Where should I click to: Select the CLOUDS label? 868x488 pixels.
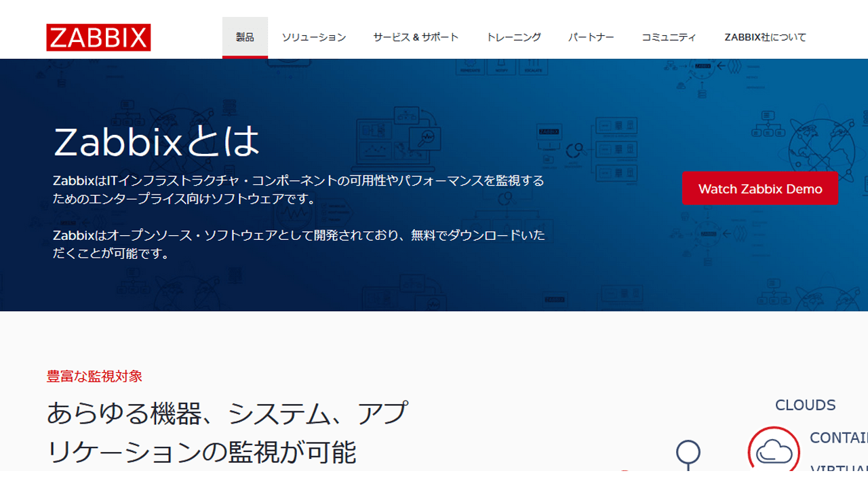click(x=805, y=405)
